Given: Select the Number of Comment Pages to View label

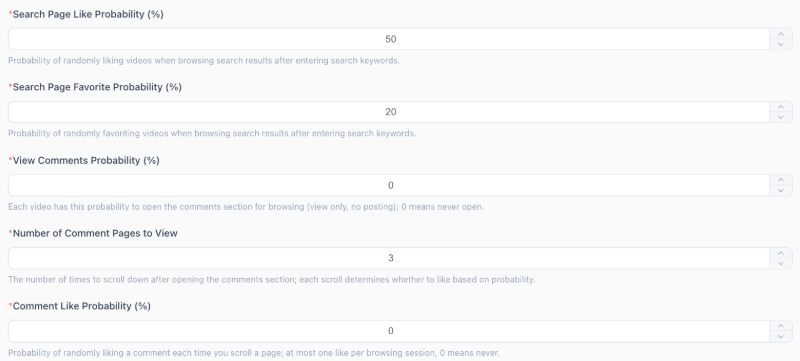Looking at the screenshot, I should coord(95,234).
